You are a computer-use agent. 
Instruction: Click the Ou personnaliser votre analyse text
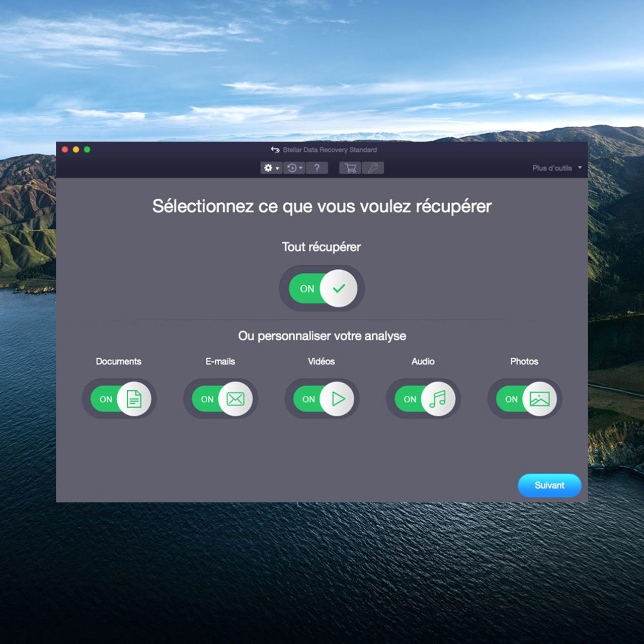(x=322, y=336)
